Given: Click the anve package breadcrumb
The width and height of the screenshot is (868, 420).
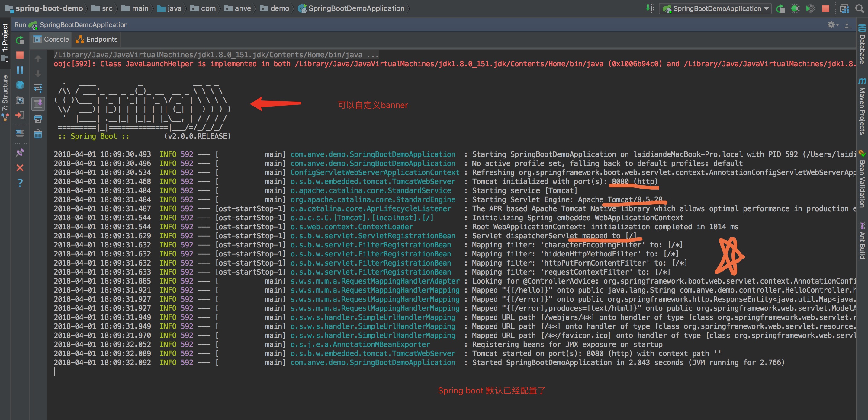Looking at the screenshot, I should coord(238,8).
